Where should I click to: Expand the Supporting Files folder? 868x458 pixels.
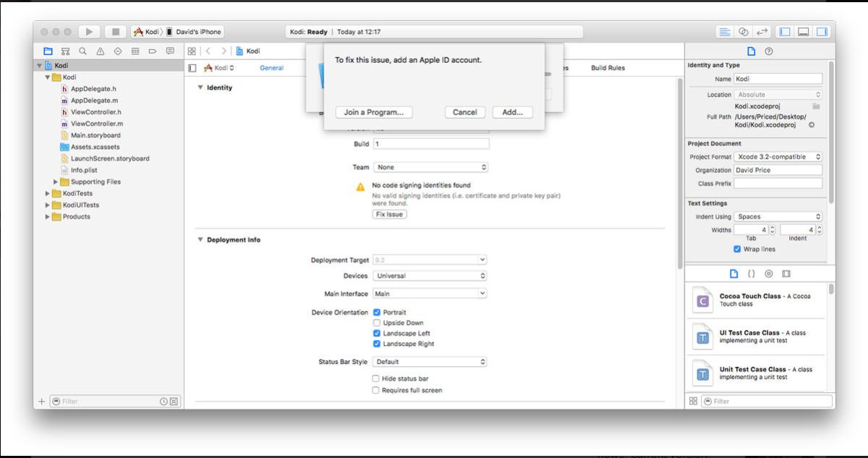(56, 182)
